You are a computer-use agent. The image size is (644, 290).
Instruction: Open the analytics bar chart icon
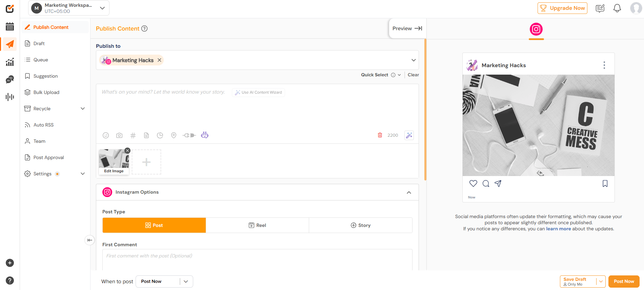[10, 62]
